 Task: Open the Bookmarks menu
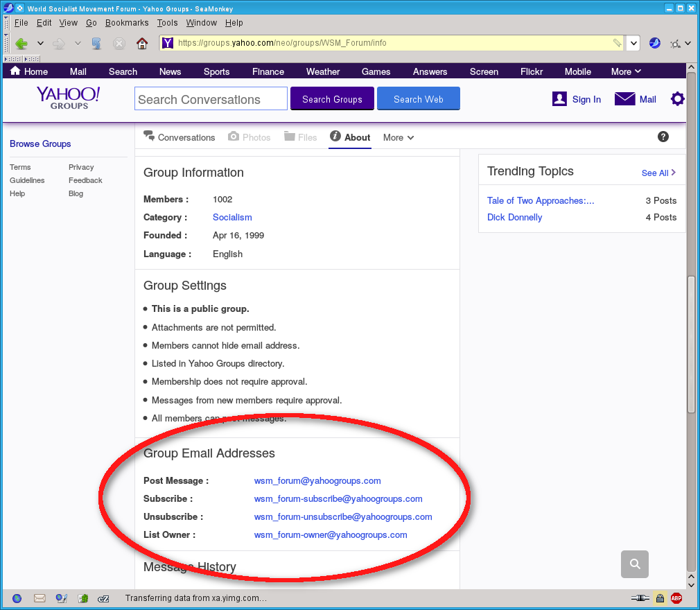coord(126,22)
